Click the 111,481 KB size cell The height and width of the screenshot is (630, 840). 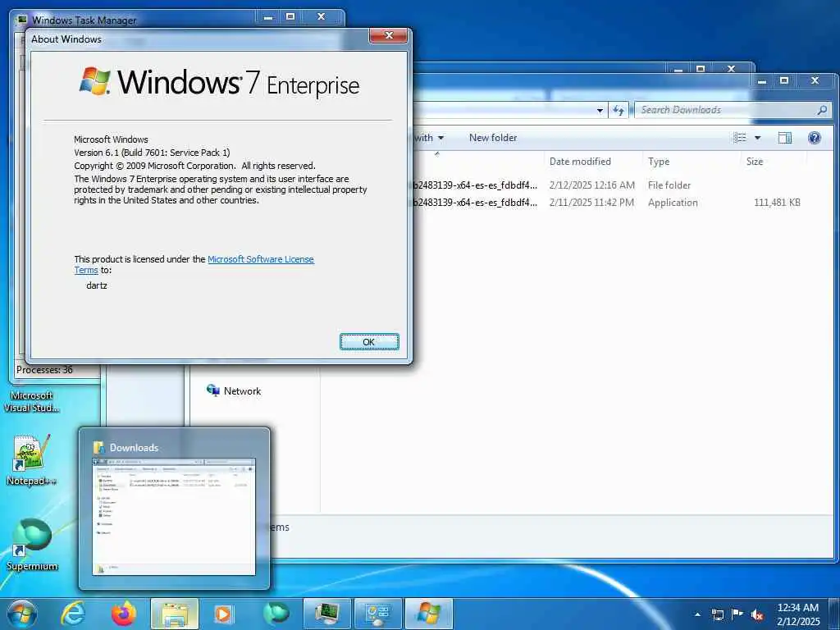click(777, 203)
